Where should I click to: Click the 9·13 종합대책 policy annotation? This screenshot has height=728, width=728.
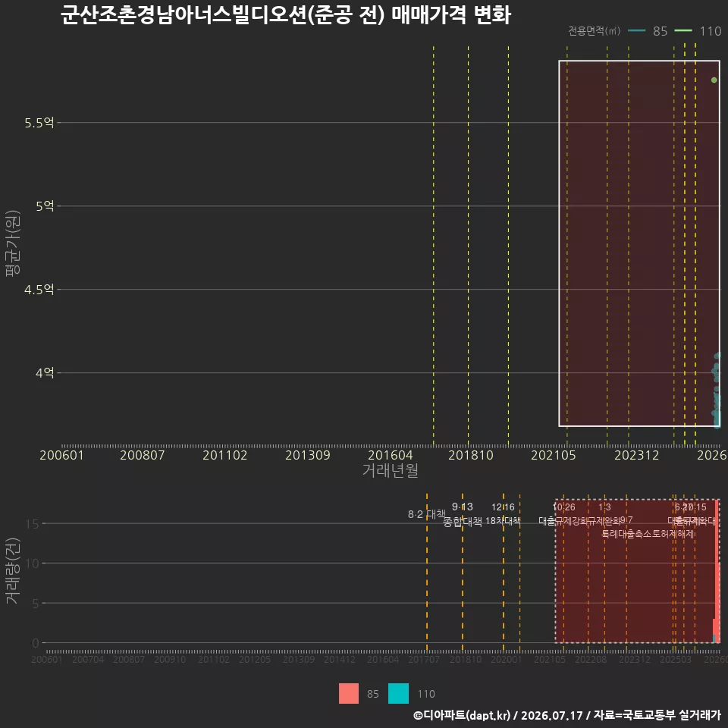point(463,514)
